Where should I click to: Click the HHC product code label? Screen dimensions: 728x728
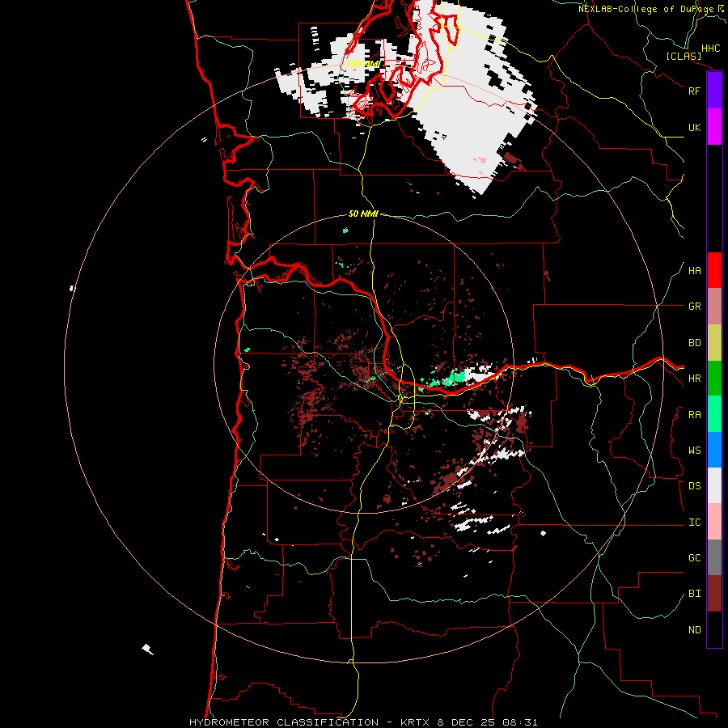click(x=710, y=49)
